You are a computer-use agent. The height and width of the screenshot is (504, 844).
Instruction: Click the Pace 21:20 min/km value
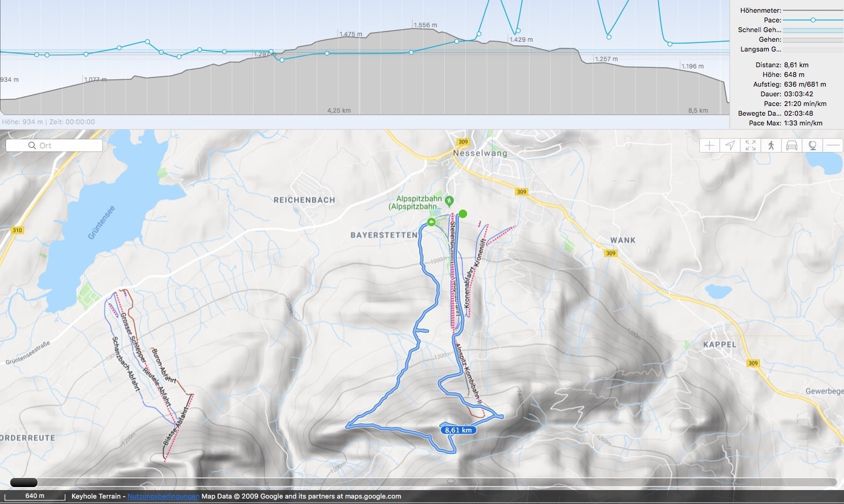[805, 103]
